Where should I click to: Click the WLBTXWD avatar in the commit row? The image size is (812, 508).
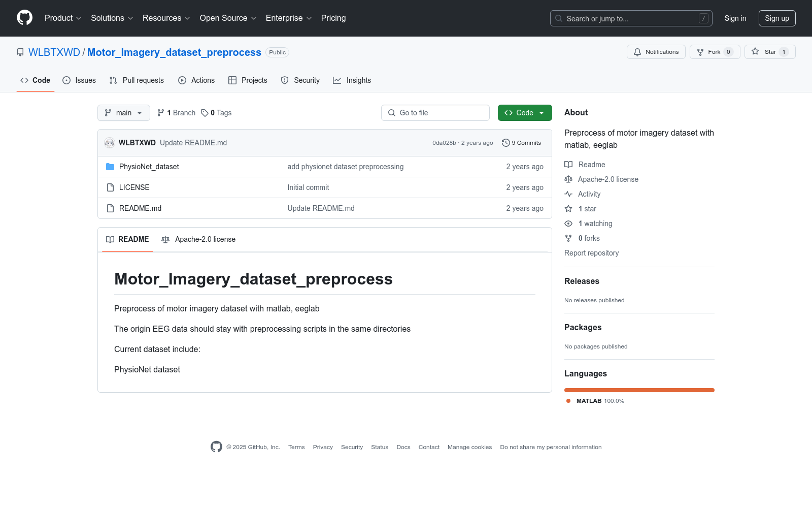pos(110,143)
